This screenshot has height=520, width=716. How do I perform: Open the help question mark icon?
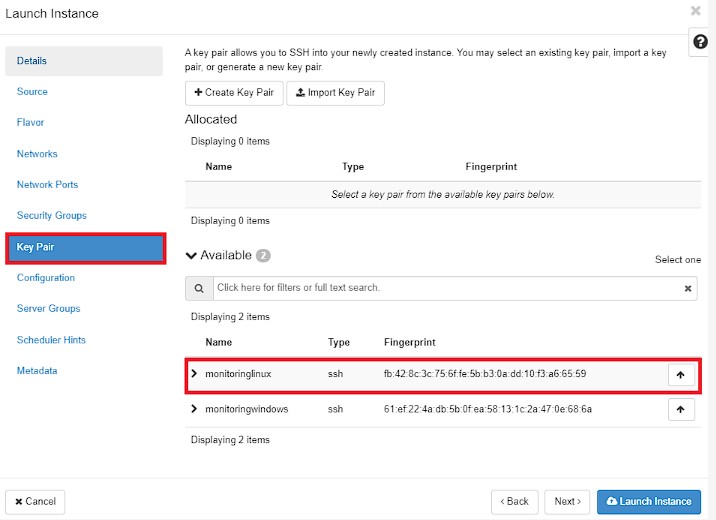[700, 42]
